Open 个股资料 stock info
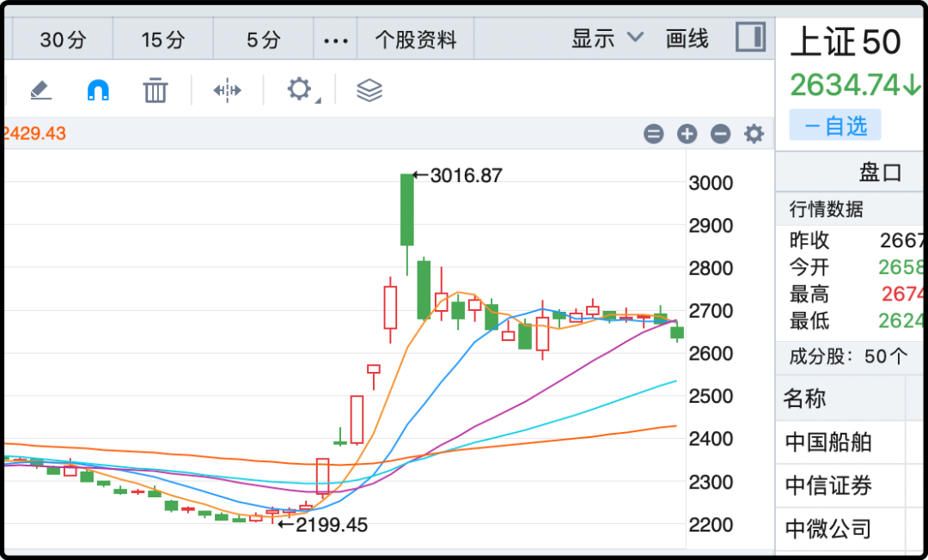The height and width of the screenshot is (560, 928). (x=416, y=40)
